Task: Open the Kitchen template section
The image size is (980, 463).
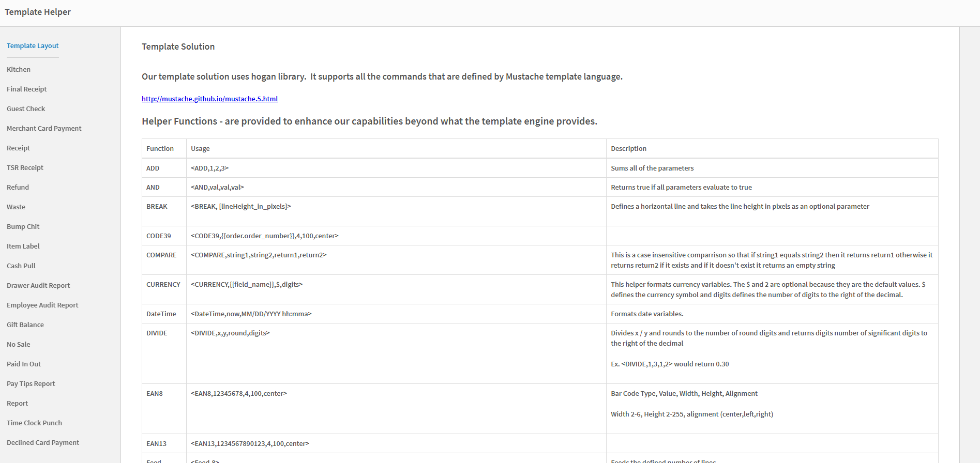Action: pyautogui.click(x=18, y=69)
